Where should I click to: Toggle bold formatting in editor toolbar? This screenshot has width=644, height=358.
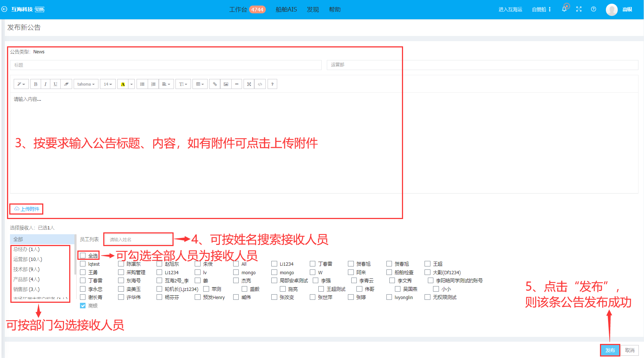tap(36, 84)
